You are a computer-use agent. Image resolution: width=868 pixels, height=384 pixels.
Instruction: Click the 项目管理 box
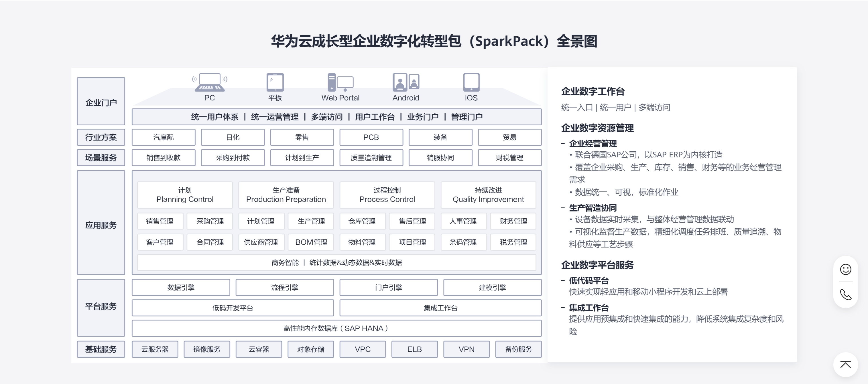click(x=412, y=242)
